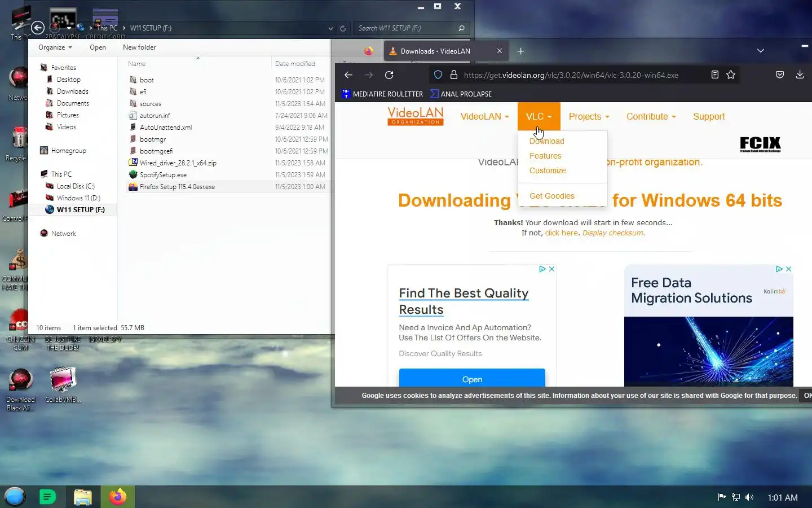Click the padlock site security icon

coord(453,75)
